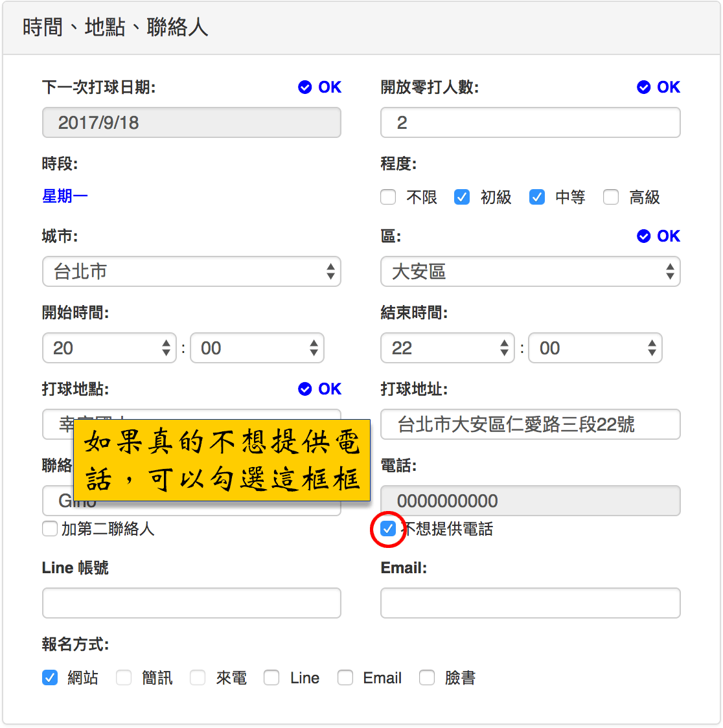Click the 打球地址 address input field
723x728 pixels.
pyautogui.click(x=530, y=425)
